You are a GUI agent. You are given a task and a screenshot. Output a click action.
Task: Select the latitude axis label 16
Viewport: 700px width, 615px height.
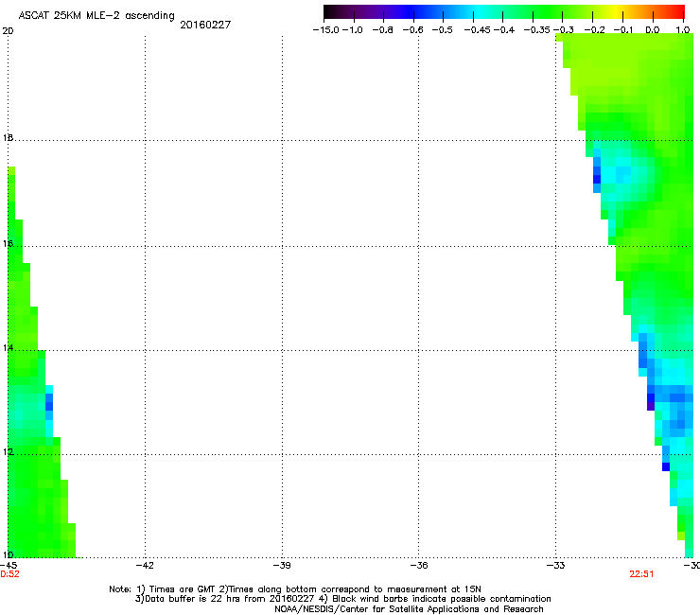click(8, 243)
